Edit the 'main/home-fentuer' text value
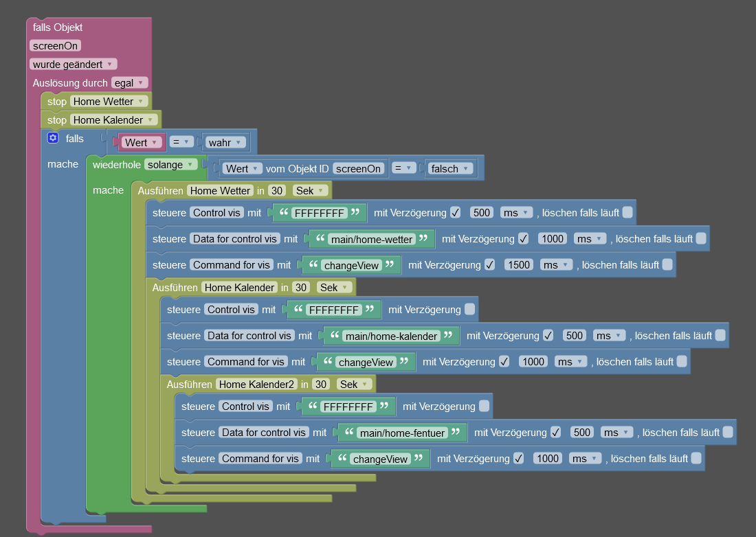The width and height of the screenshot is (756, 537). click(403, 433)
